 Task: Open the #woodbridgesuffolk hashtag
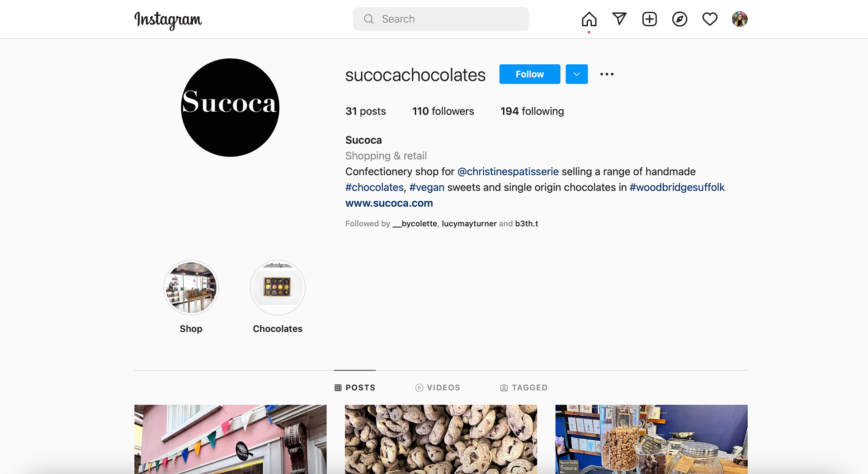pos(677,187)
